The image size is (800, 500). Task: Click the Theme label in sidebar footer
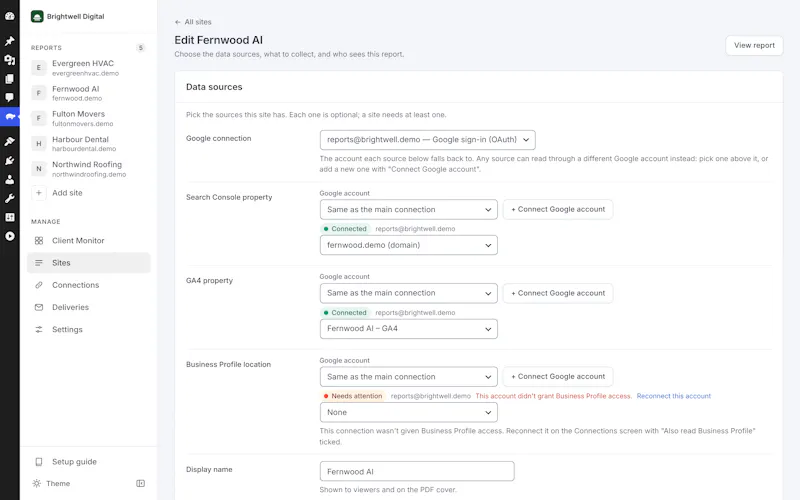click(58, 484)
